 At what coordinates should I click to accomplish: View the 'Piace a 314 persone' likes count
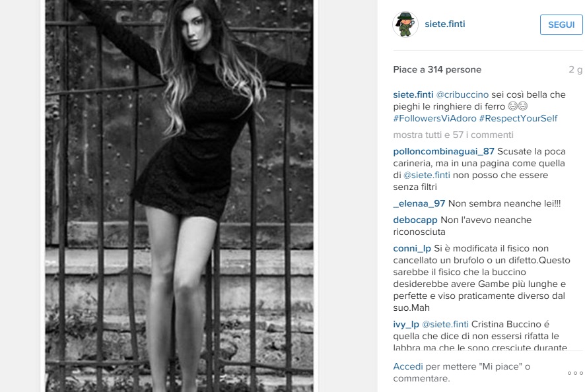tap(437, 69)
